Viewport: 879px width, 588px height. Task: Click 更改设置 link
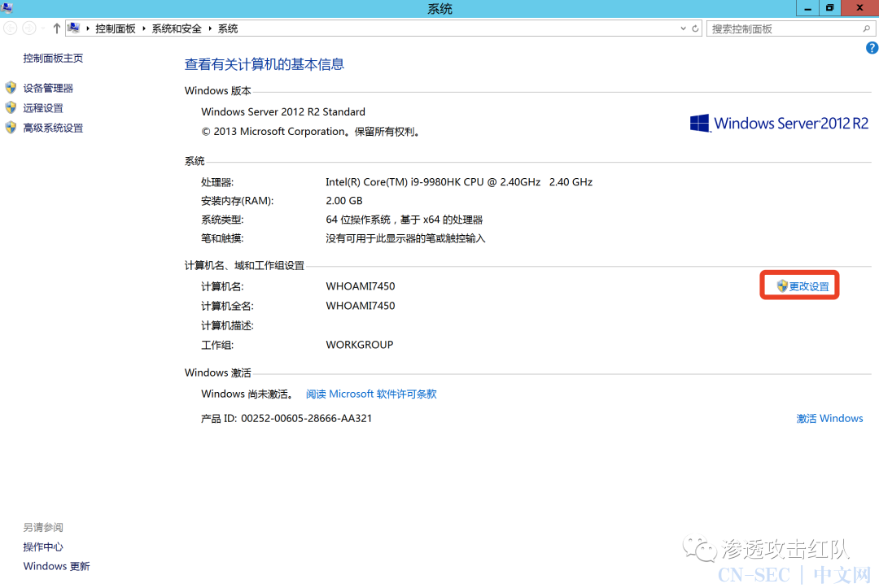(809, 286)
